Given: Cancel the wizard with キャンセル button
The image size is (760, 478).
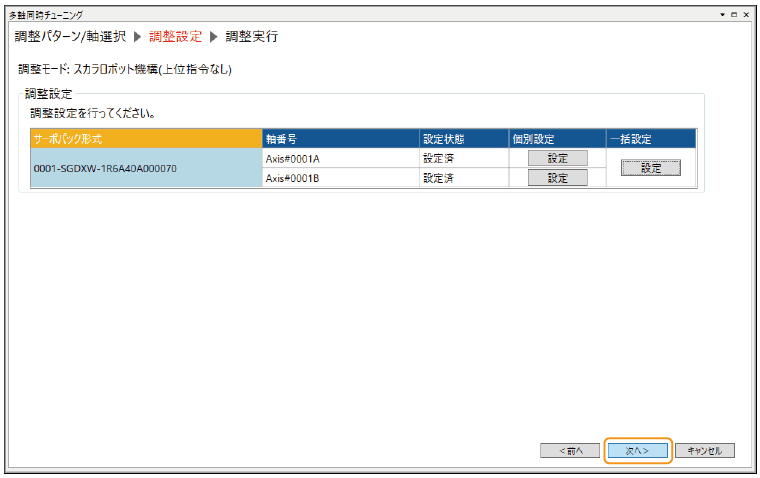Looking at the screenshot, I should (705, 451).
